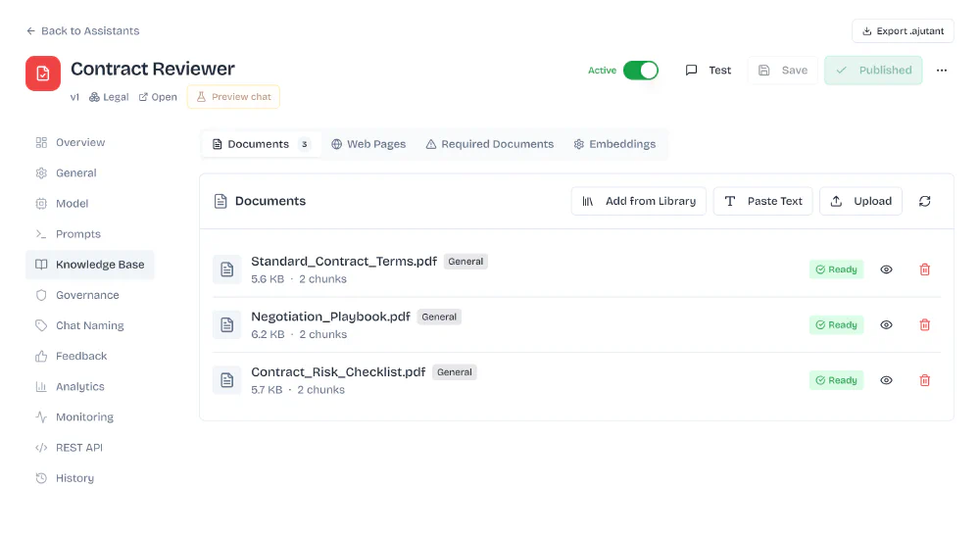The image size is (980, 538).
Task: Click the v1 version label
Action: pos(75,97)
